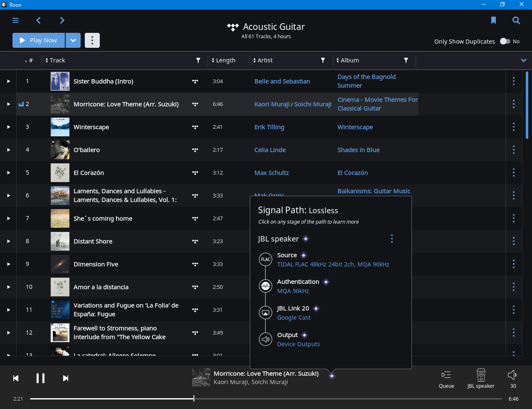
Task: Go forward to the next page
Action: coord(62,20)
